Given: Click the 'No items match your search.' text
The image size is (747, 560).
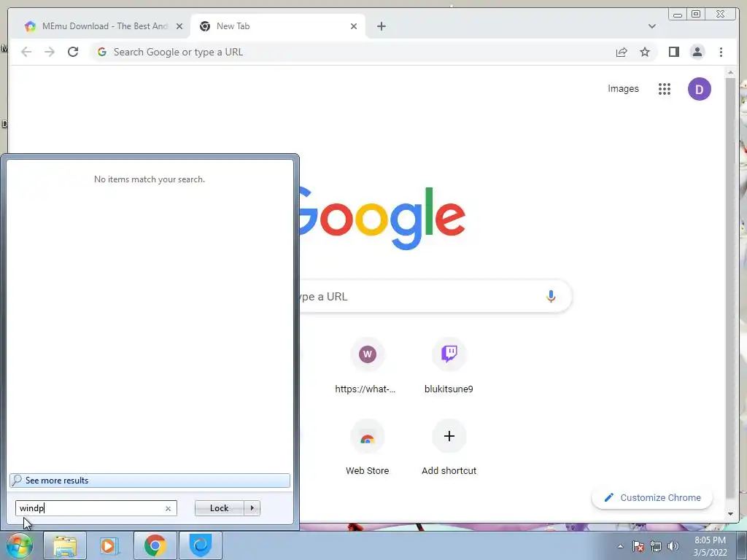Looking at the screenshot, I should 150,179.
